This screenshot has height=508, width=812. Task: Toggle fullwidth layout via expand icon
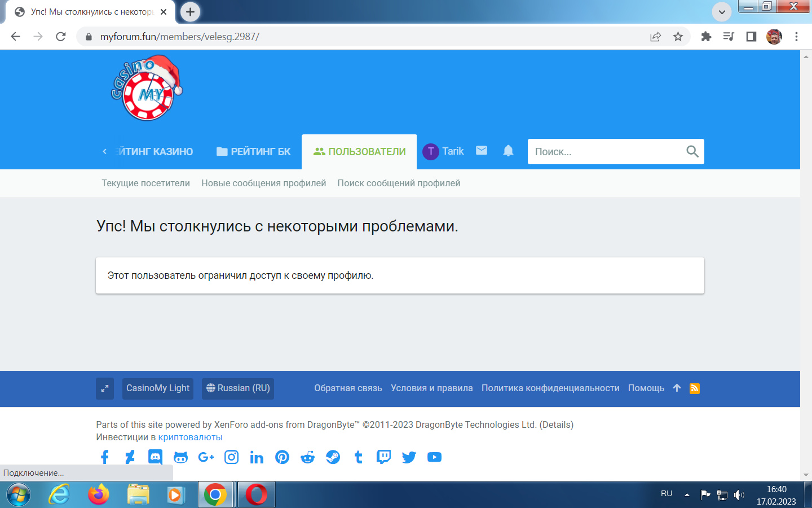click(x=104, y=388)
